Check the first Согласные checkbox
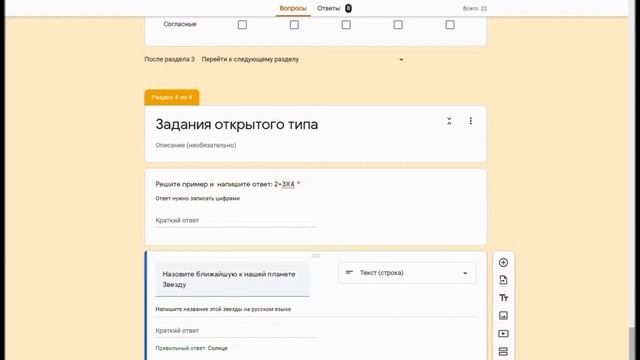The height and width of the screenshot is (360, 640). 242,25
